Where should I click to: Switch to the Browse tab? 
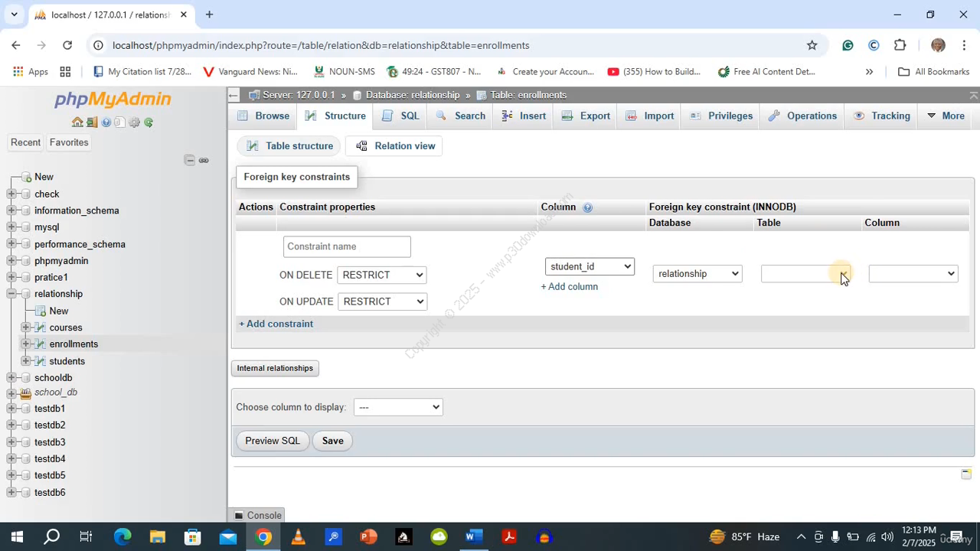pos(263,116)
